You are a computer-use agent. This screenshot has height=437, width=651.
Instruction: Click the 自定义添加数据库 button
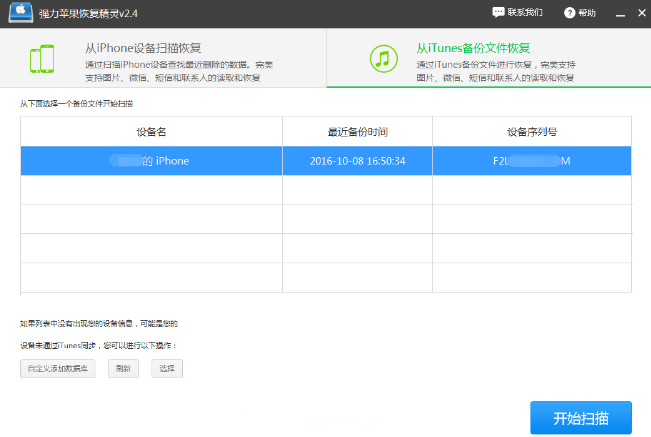pyautogui.click(x=58, y=368)
